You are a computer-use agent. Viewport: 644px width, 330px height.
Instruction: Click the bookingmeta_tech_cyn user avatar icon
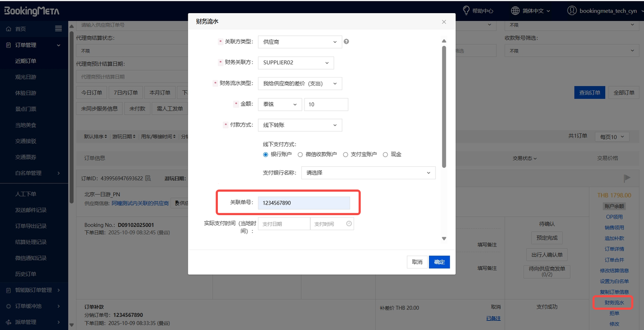(572, 10)
